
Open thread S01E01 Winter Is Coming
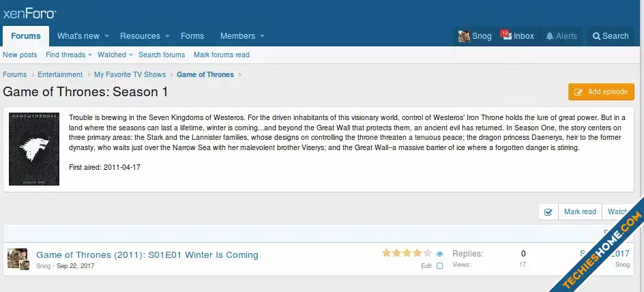[147, 255]
